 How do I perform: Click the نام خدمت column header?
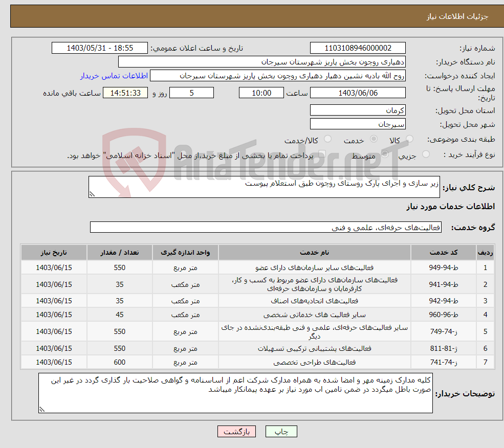tap(315, 252)
